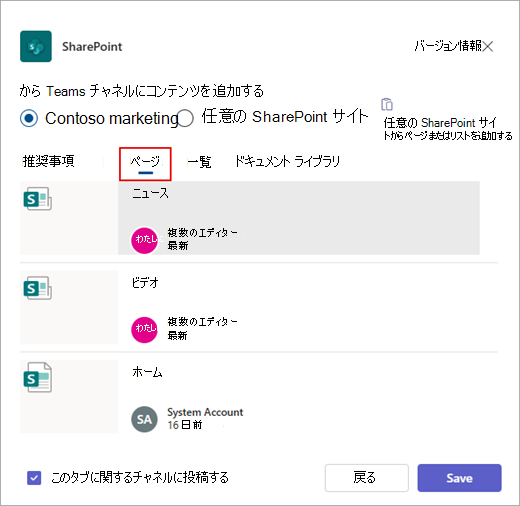Select the ホーム page title

point(147,372)
